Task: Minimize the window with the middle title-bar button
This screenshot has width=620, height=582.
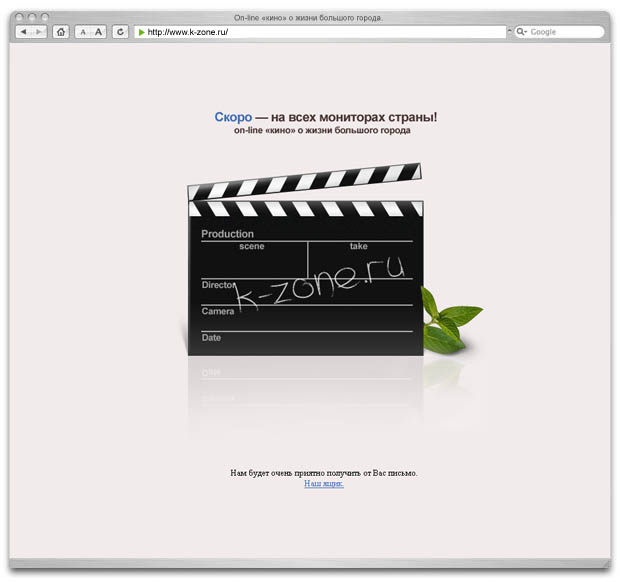Action: (x=32, y=17)
